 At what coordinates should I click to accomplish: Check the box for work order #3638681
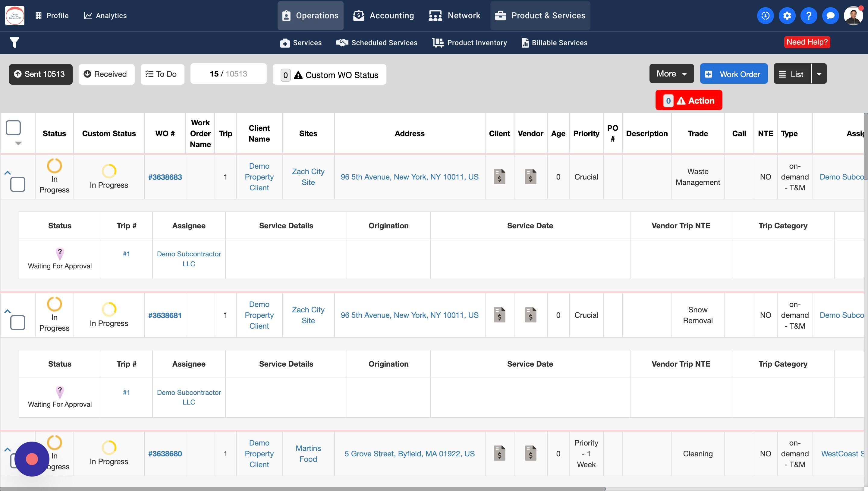(x=17, y=323)
